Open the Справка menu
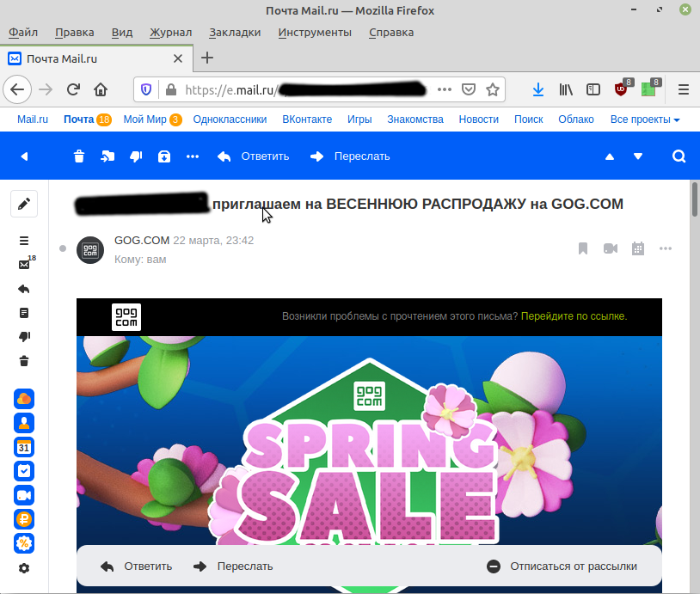The width and height of the screenshot is (700, 594). [391, 33]
